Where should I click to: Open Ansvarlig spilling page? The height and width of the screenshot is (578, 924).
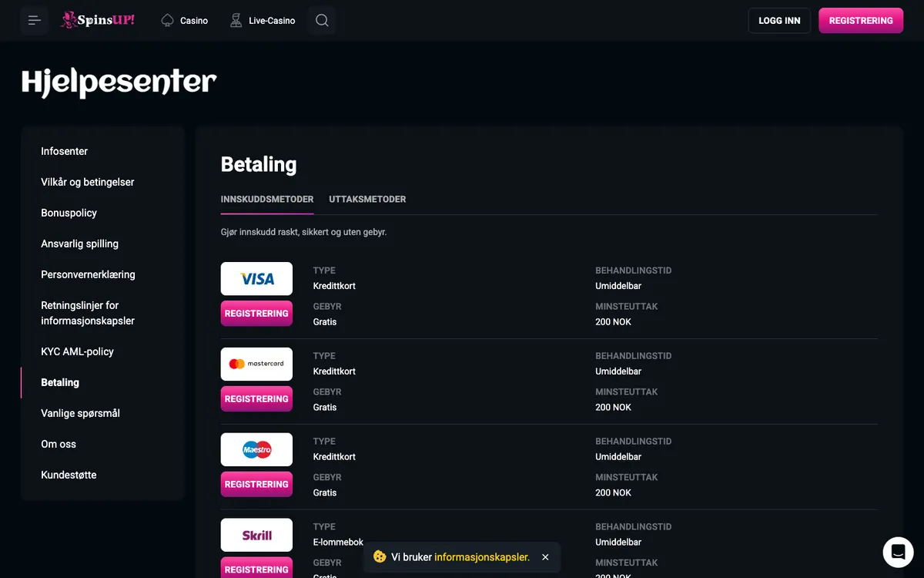[80, 244]
